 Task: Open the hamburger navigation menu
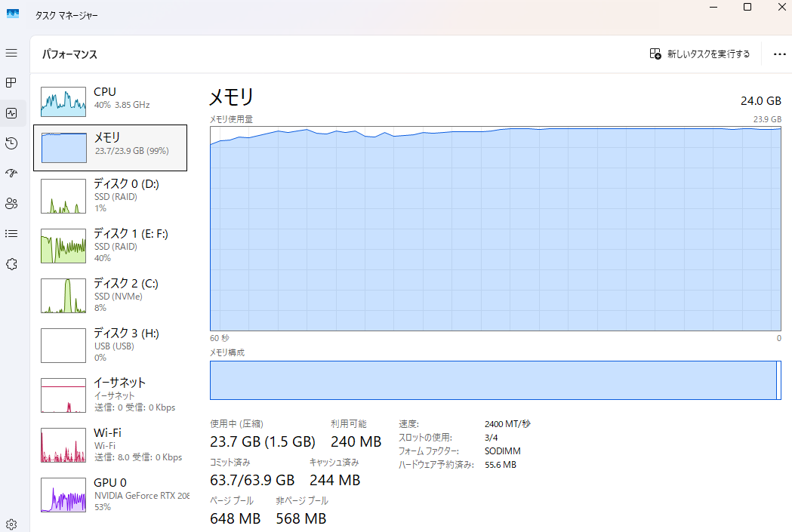11,53
